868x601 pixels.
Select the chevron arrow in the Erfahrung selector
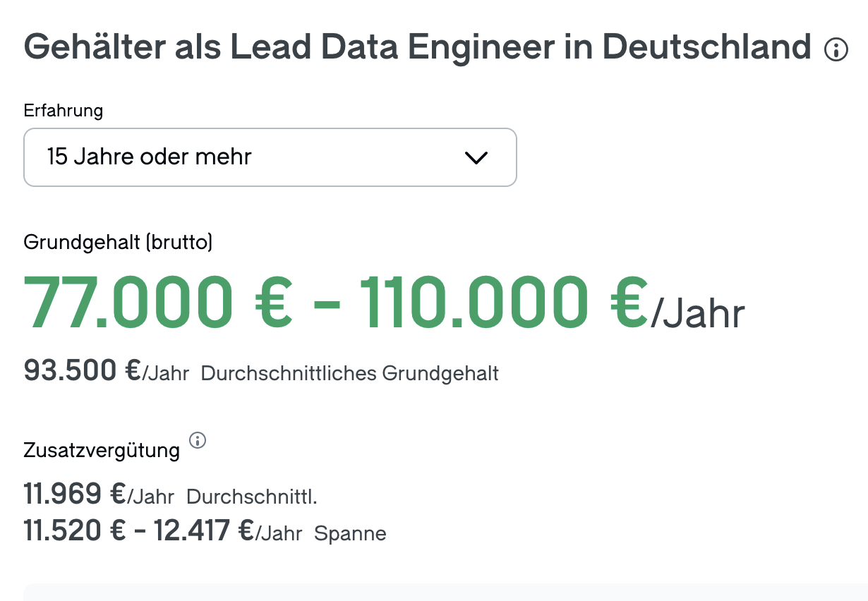click(x=476, y=157)
